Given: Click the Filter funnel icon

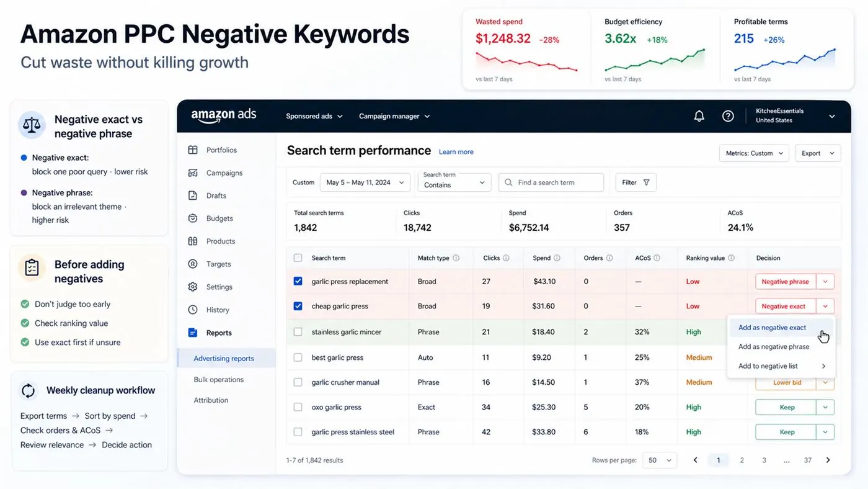Looking at the screenshot, I should pyautogui.click(x=647, y=182).
